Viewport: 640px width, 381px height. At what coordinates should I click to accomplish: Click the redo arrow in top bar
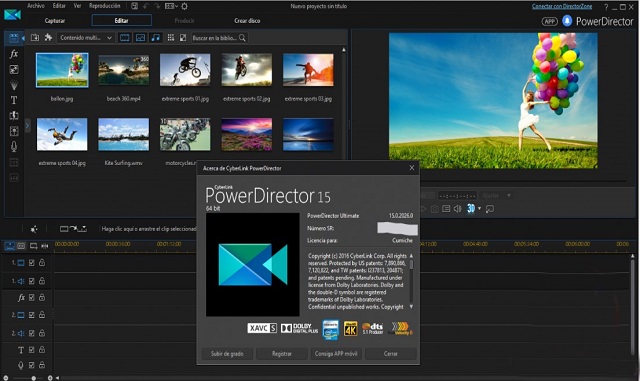coord(157,6)
